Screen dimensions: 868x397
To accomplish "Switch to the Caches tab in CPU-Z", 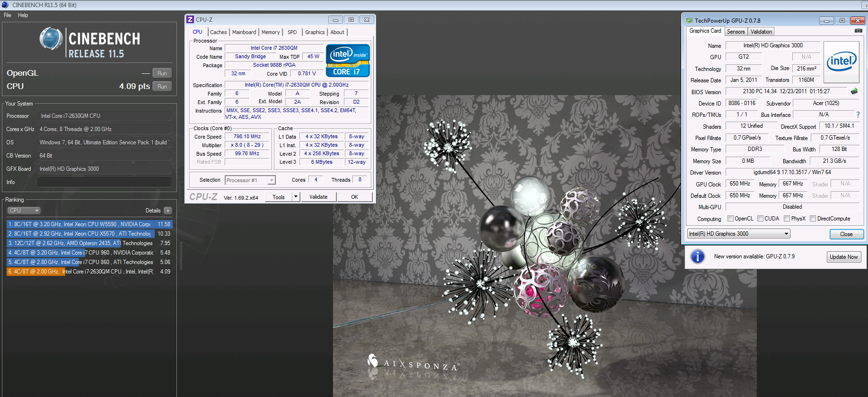I will coord(219,32).
